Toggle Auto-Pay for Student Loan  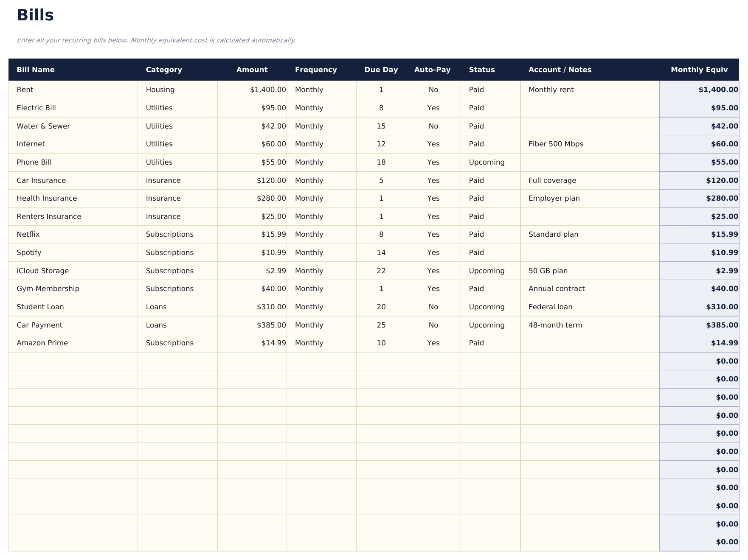coord(433,306)
